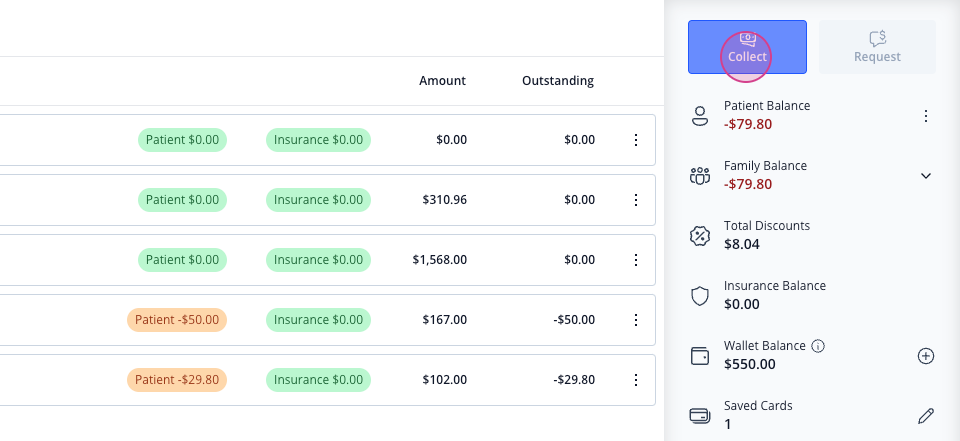Image resolution: width=960 pixels, height=441 pixels.
Task: Click the Total Discounts percent badge icon
Action: pyautogui.click(x=699, y=236)
